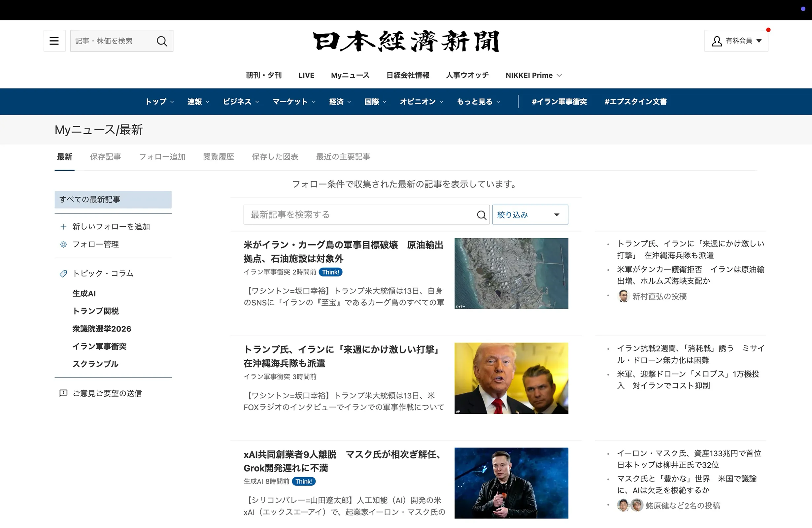Open LIVE in the top menu
This screenshot has width=812, height=528.
[x=306, y=75]
